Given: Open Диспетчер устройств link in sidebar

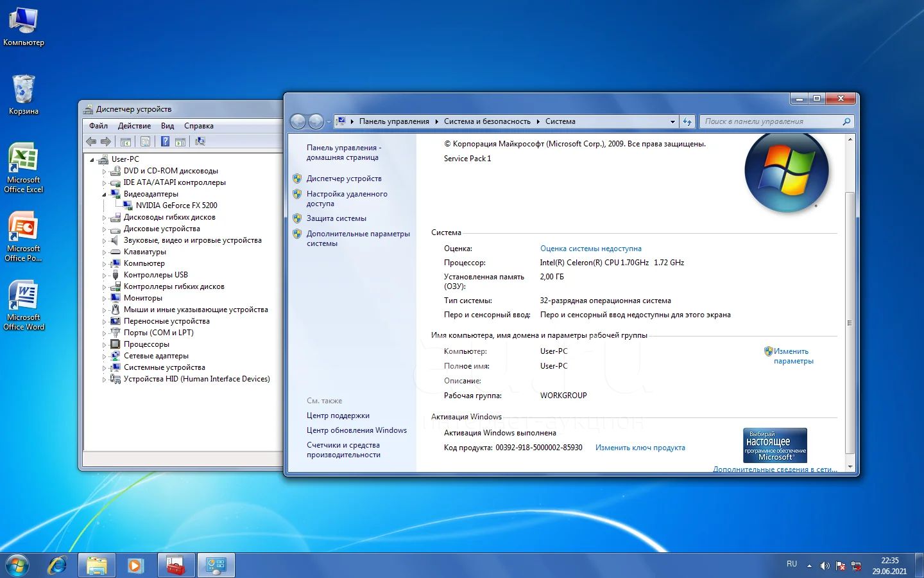Looking at the screenshot, I should tap(344, 179).
